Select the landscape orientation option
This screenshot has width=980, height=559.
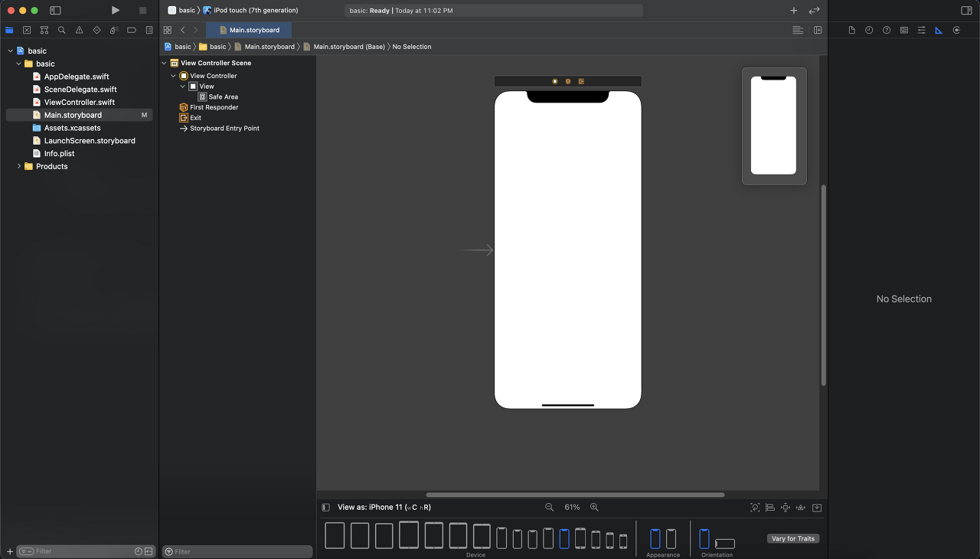pyautogui.click(x=724, y=544)
